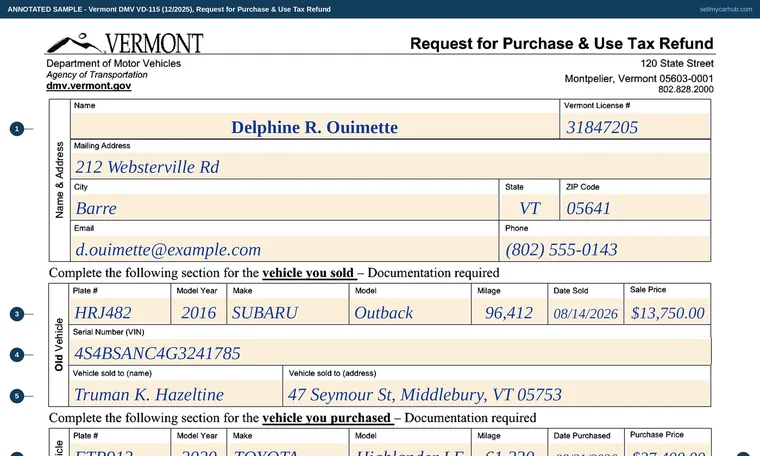The height and width of the screenshot is (456, 760).
Task: Click the underlined 'vehicle you sold' text
Action: pos(308,273)
